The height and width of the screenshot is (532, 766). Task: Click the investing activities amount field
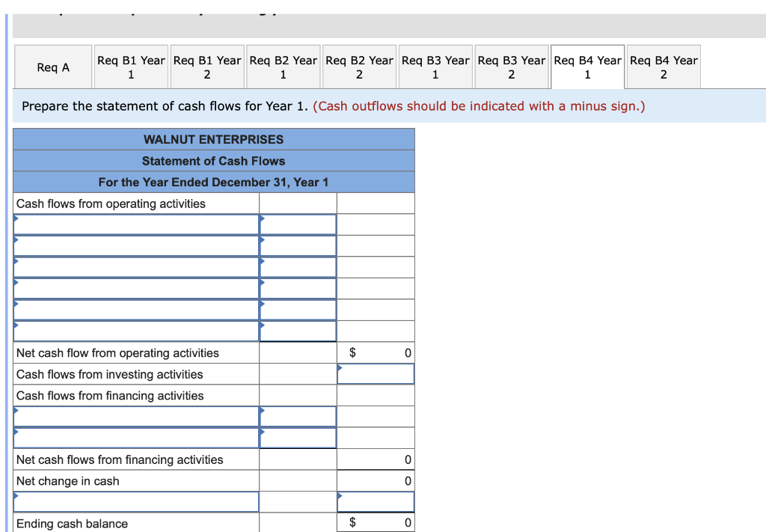tap(376, 374)
